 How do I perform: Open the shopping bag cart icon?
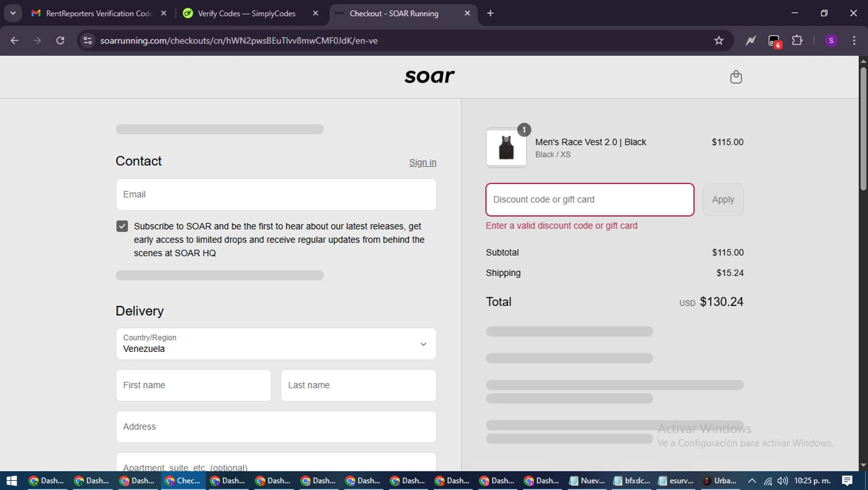click(x=735, y=77)
